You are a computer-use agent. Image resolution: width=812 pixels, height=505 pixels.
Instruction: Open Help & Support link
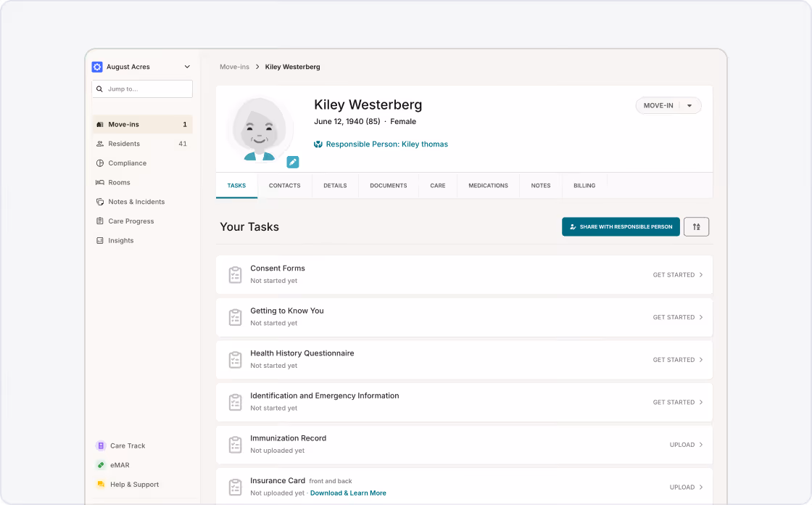click(135, 484)
